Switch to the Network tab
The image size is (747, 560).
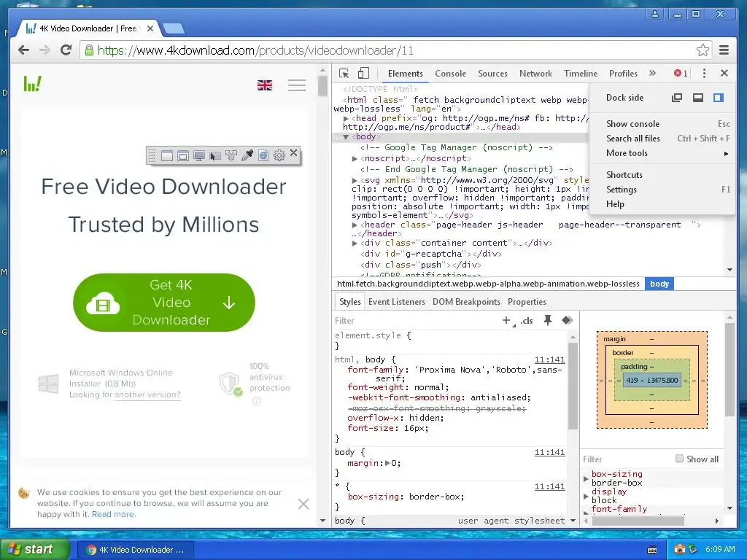click(535, 74)
